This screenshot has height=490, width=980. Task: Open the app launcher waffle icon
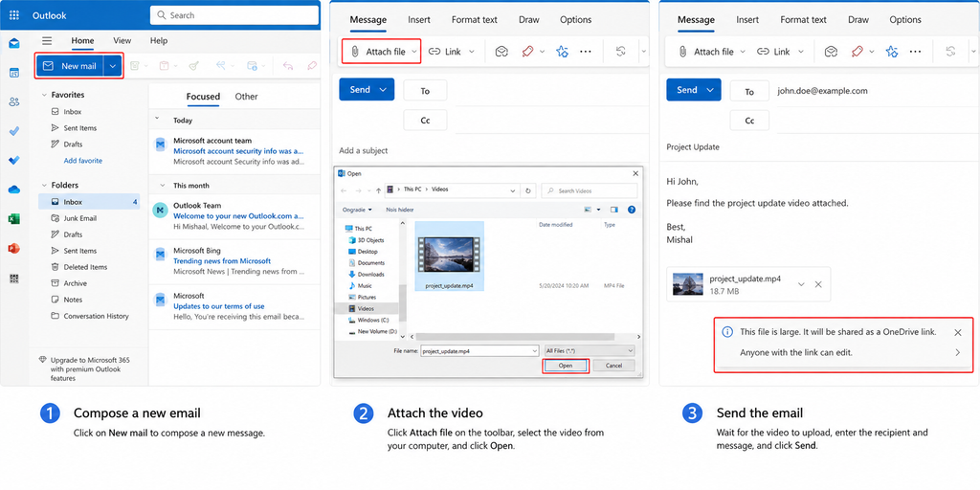[x=14, y=15]
